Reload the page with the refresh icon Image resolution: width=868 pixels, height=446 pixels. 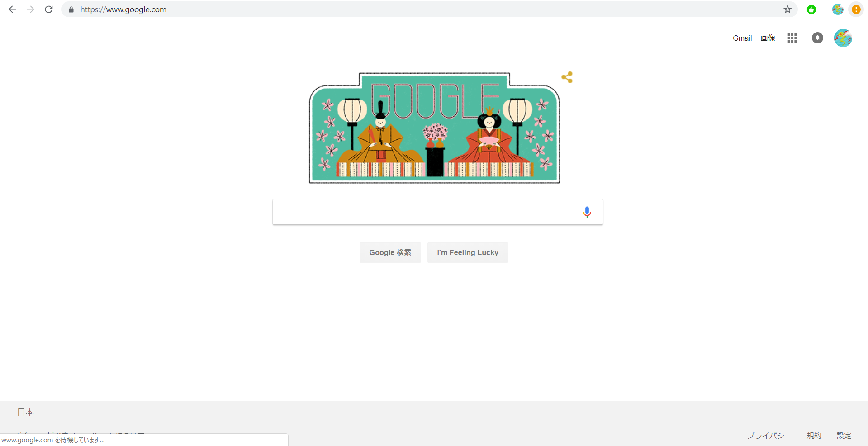pyautogui.click(x=49, y=9)
